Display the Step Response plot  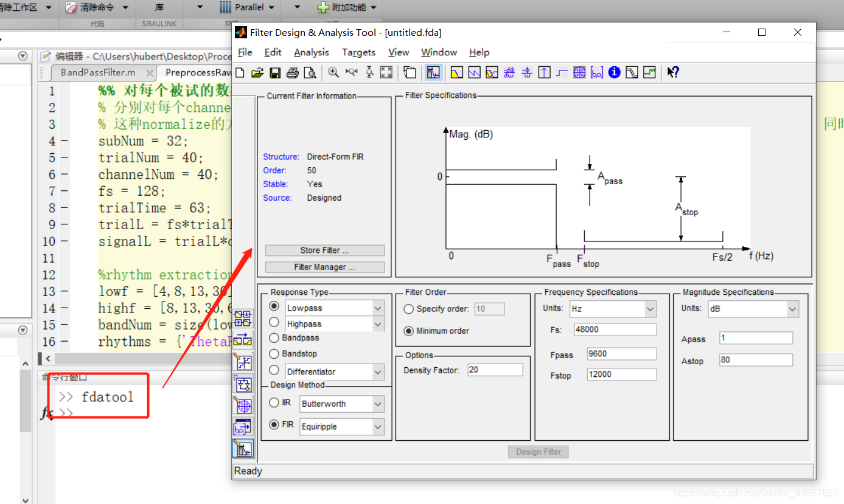click(x=562, y=72)
